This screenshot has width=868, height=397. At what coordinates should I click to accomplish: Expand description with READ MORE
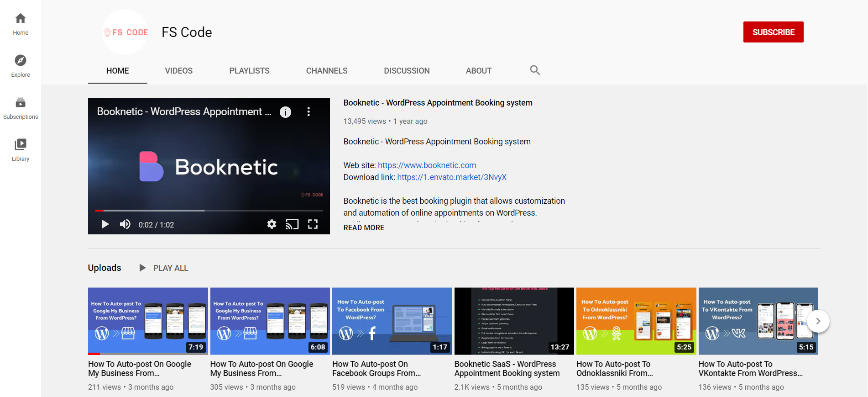[364, 228]
